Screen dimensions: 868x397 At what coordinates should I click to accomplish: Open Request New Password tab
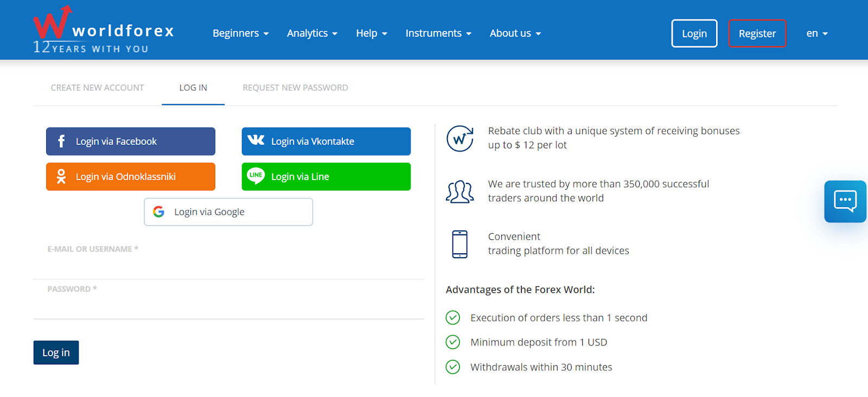coord(295,88)
